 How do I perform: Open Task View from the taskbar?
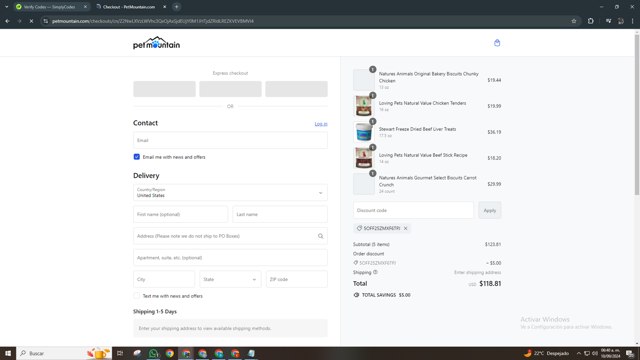(120, 353)
